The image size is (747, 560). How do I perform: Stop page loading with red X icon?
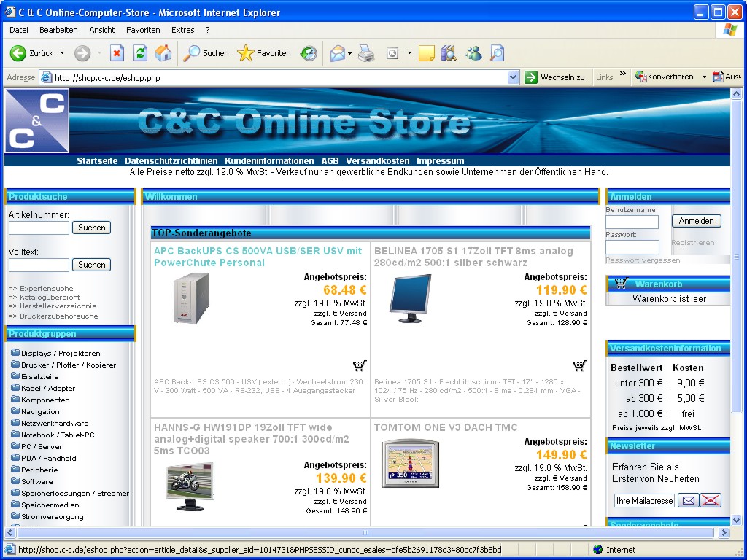[x=117, y=52]
